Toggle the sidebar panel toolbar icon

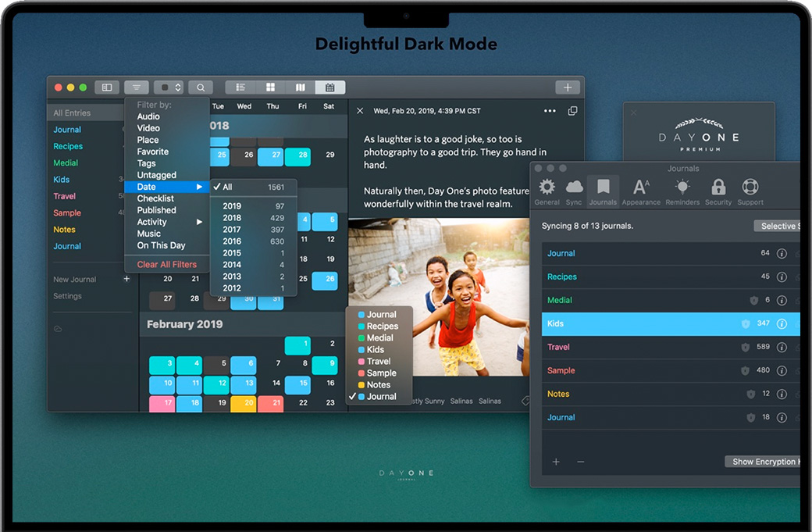click(x=107, y=87)
